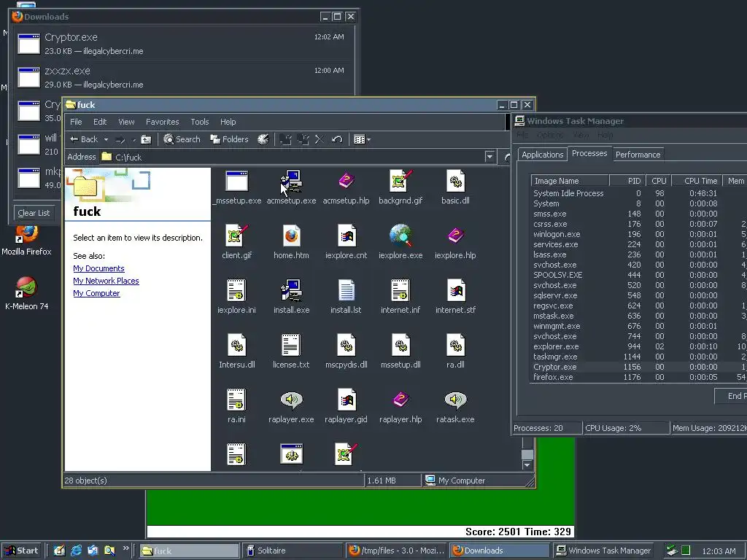Open the Views dropdown in toolbar
Screen dimensions: 747x560
(362, 139)
